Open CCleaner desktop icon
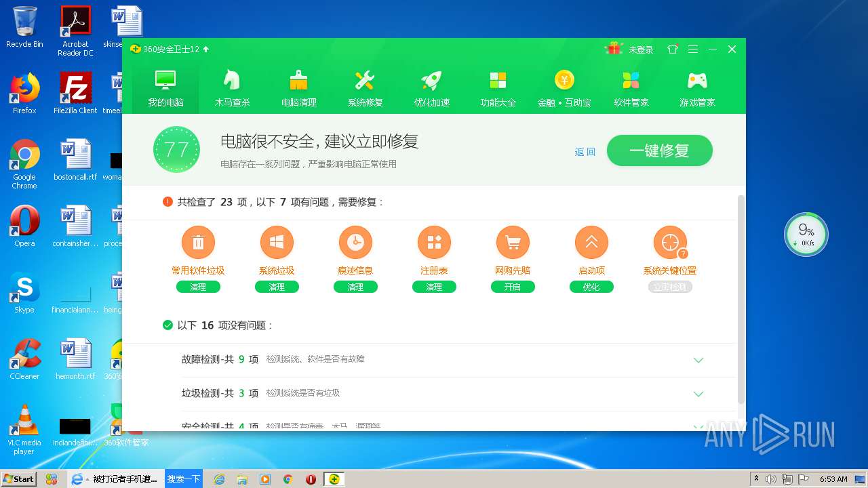868x488 pixels. click(24, 359)
